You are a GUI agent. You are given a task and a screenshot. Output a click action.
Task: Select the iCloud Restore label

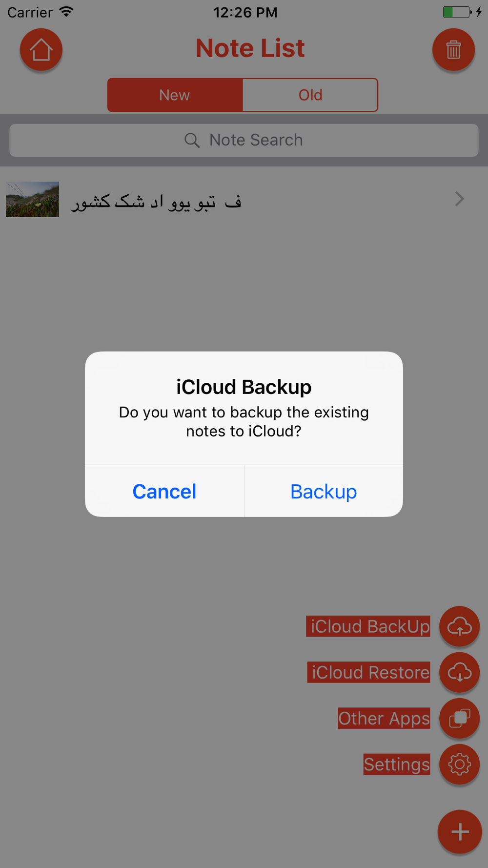coord(368,672)
